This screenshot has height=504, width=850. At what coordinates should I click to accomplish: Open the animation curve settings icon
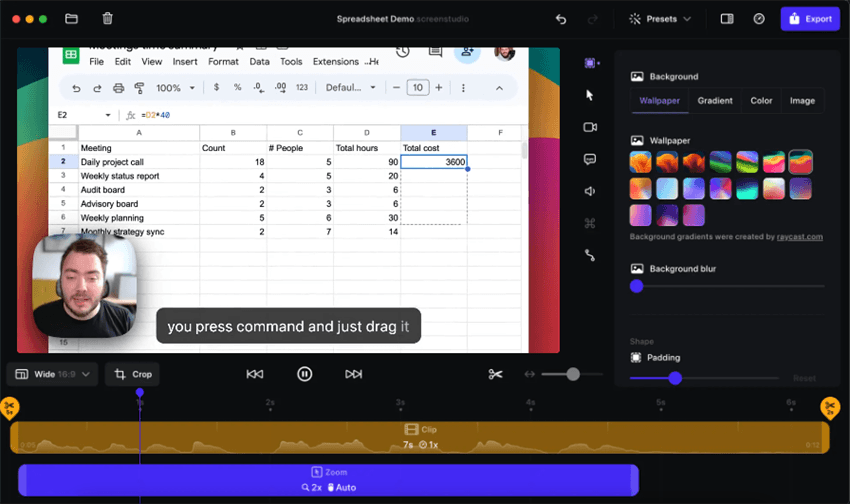click(590, 255)
